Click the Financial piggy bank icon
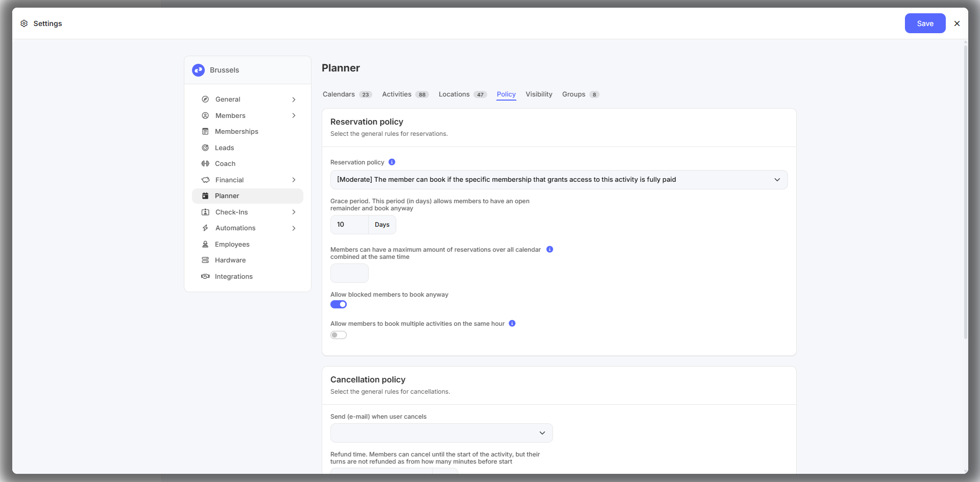 pyautogui.click(x=205, y=180)
